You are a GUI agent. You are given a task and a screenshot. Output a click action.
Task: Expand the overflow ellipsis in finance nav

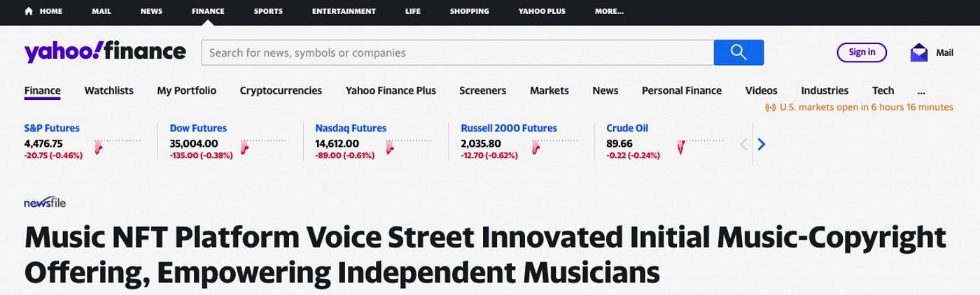click(920, 91)
